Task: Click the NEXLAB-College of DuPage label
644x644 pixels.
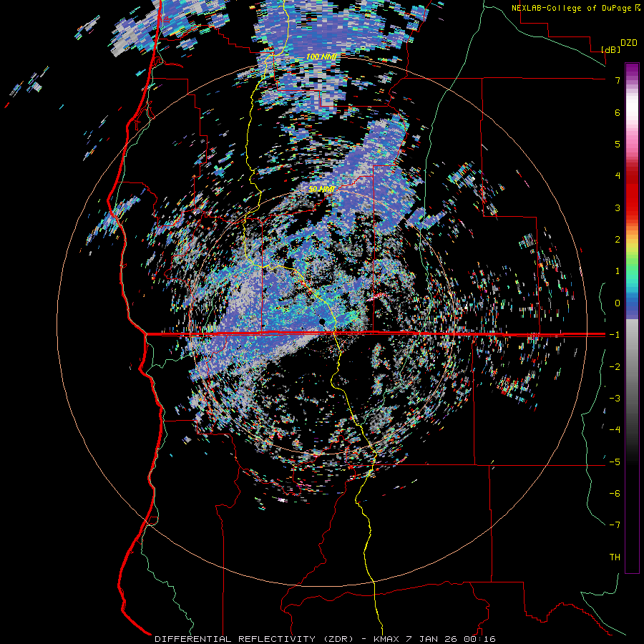Action: 571,8
